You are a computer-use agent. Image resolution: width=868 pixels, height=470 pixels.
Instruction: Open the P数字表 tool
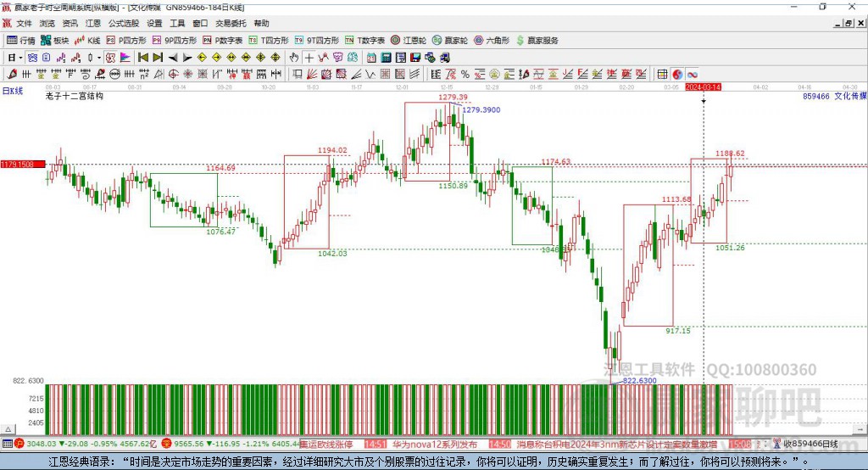click(x=223, y=41)
